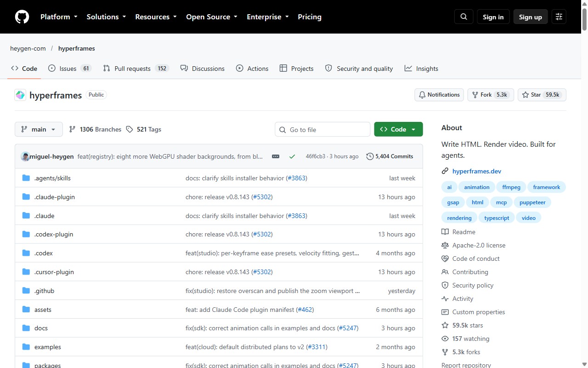Expand the Solutions navigation menu

pos(106,17)
